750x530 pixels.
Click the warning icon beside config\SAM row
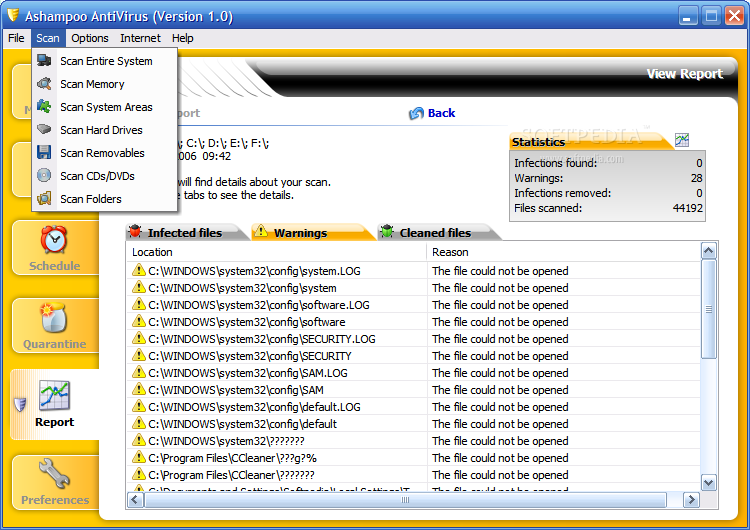[138, 389]
